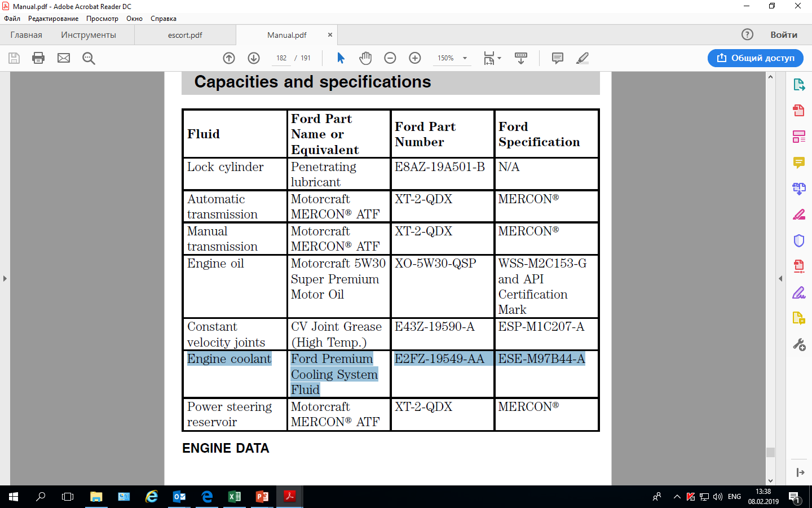Open Compress PDF tool in right panel
Screen dimensions: 812x508
pyautogui.click(x=799, y=266)
